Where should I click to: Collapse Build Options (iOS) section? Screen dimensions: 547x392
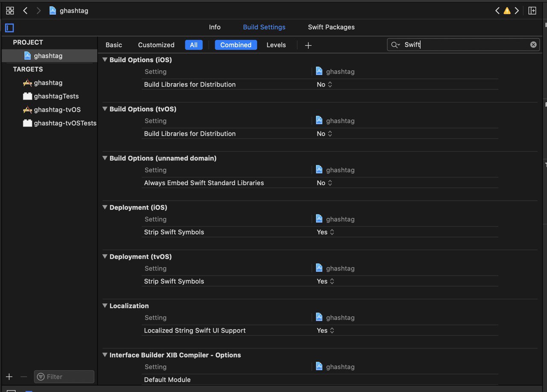tap(105, 60)
